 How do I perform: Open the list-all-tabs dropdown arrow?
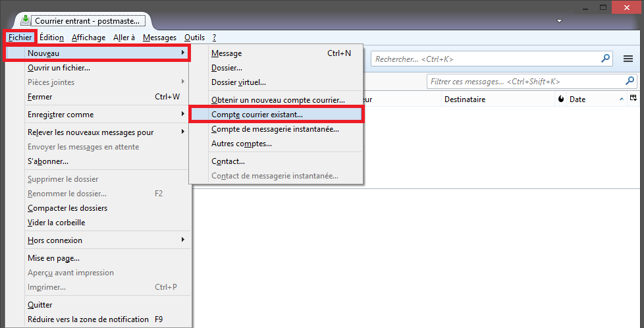coord(559,21)
